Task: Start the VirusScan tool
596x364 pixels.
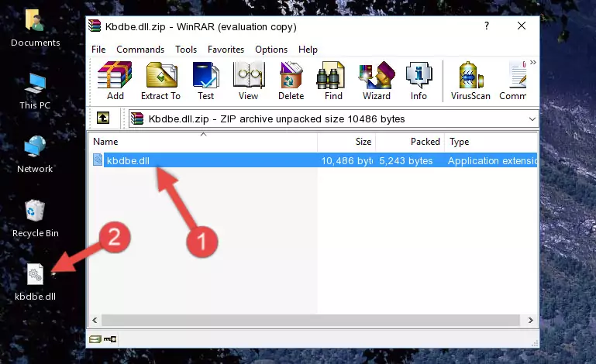Action: pyautogui.click(x=470, y=81)
